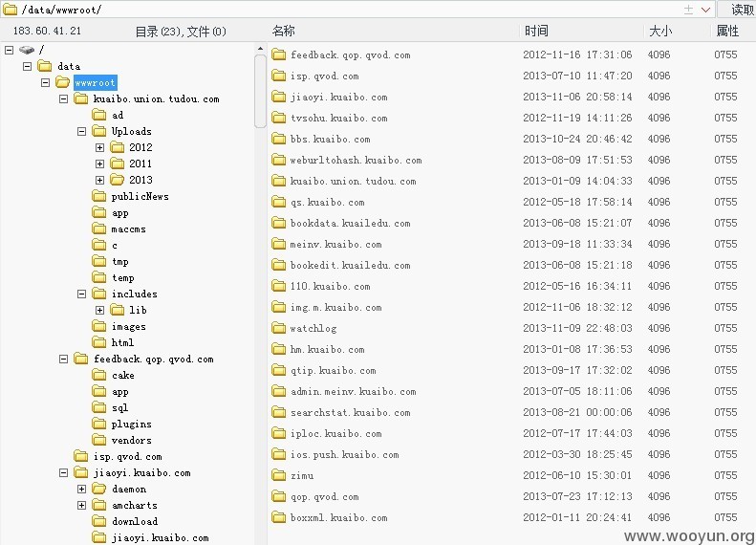Click folder icon of weburltohash.kuaibo.com
Viewport: 756px width, 545px height.
pos(279,160)
